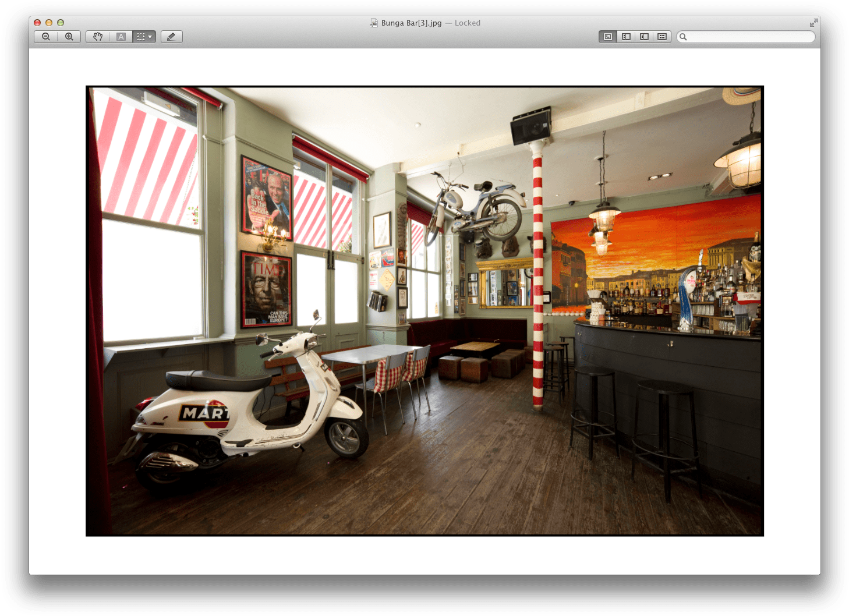Select the Annotate pencil tool
Image resolution: width=849 pixels, height=616 pixels.
pyautogui.click(x=171, y=36)
